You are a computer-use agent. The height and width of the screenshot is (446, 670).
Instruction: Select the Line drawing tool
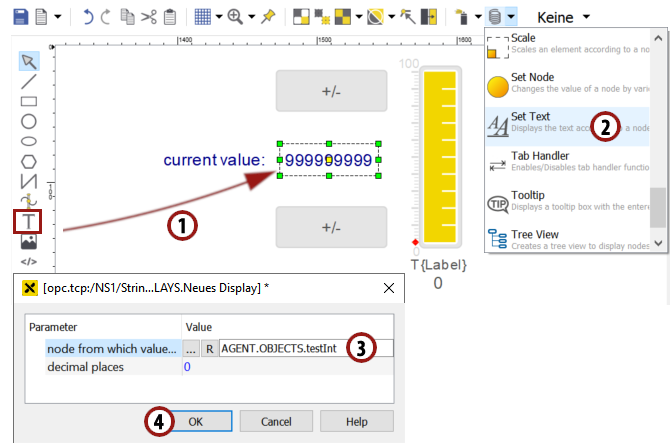pos(28,81)
